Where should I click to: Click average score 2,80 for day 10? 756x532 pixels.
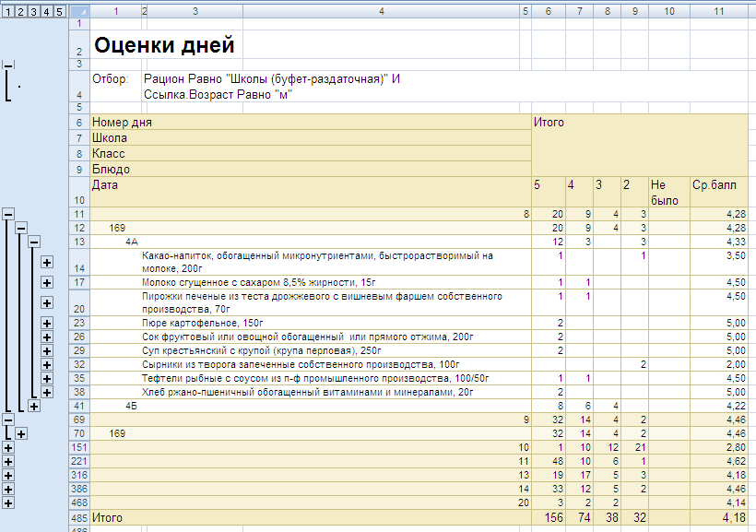coord(719,447)
